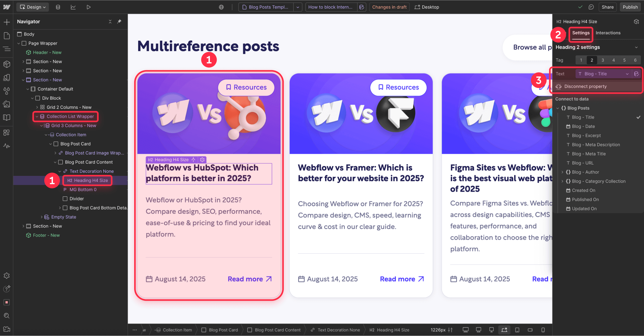Collapse the Heading 2 settings section
Image resolution: width=644 pixels, height=336 pixels.
pyautogui.click(x=636, y=47)
